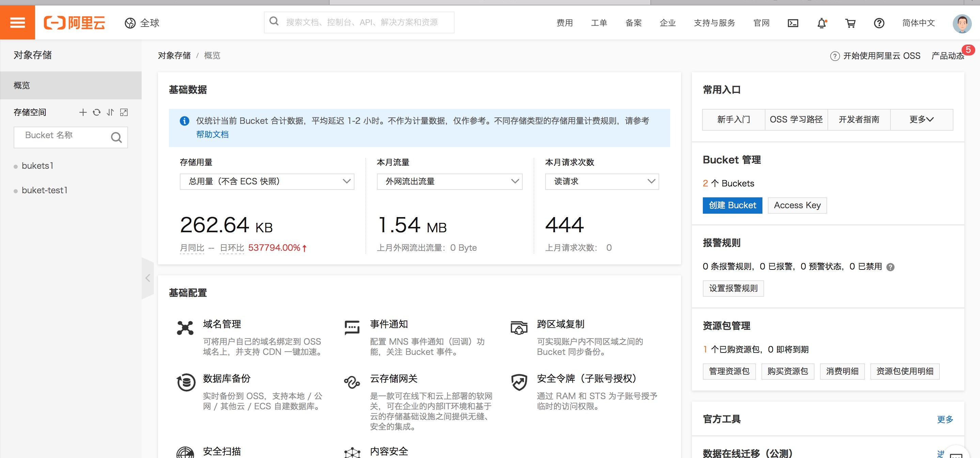Select 概览 in the sidebar
This screenshot has height=458, width=980.
(71, 85)
